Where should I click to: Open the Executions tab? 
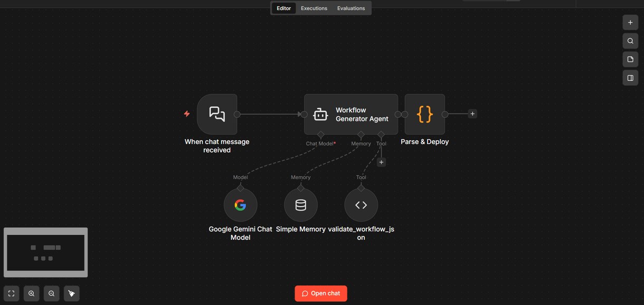coord(314,8)
